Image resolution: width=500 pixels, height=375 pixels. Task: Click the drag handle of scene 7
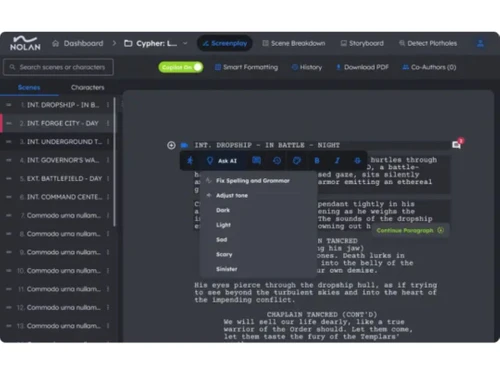tap(9, 215)
